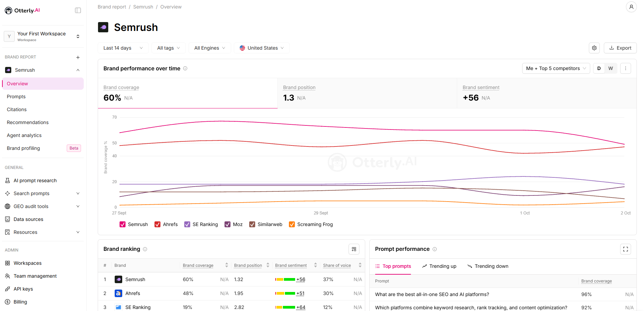The width and height of the screenshot is (644, 311).
Task: Click the Export button
Action: click(x=620, y=48)
